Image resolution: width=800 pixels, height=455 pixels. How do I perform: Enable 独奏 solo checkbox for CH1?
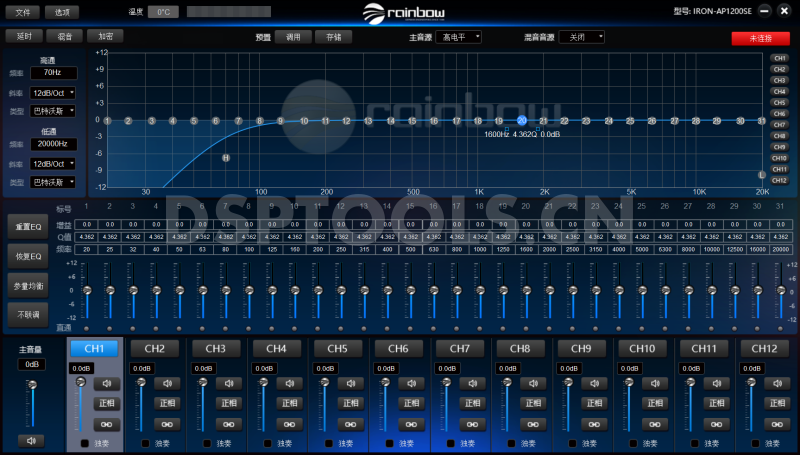click(x=85, y=443)
